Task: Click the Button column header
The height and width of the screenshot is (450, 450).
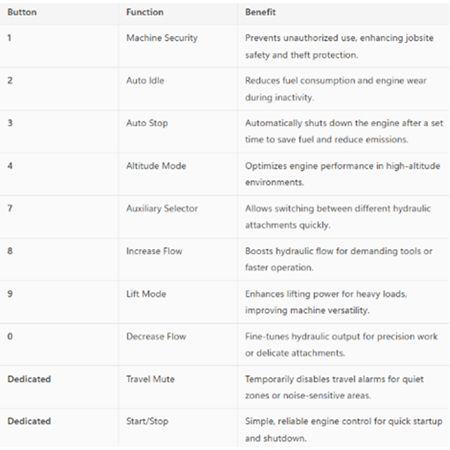Action: 22,12
